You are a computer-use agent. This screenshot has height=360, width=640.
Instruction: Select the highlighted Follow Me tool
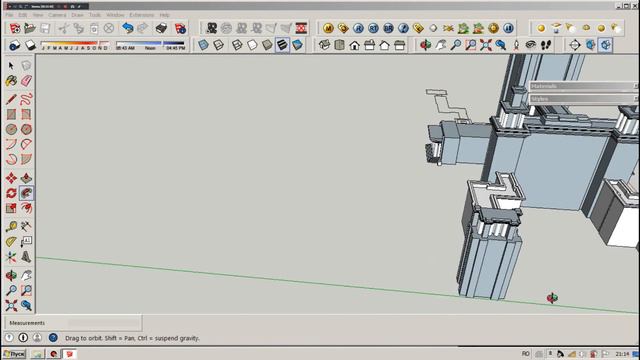[26, 193]
